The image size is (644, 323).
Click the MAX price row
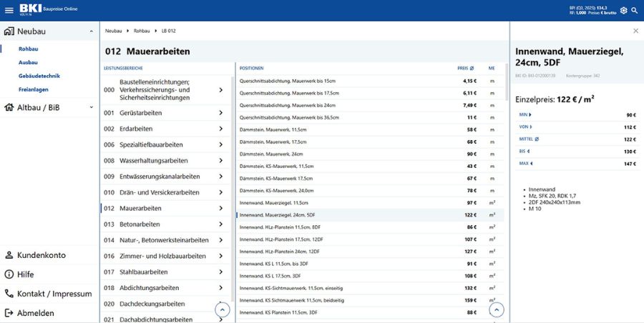coord(577,164)
